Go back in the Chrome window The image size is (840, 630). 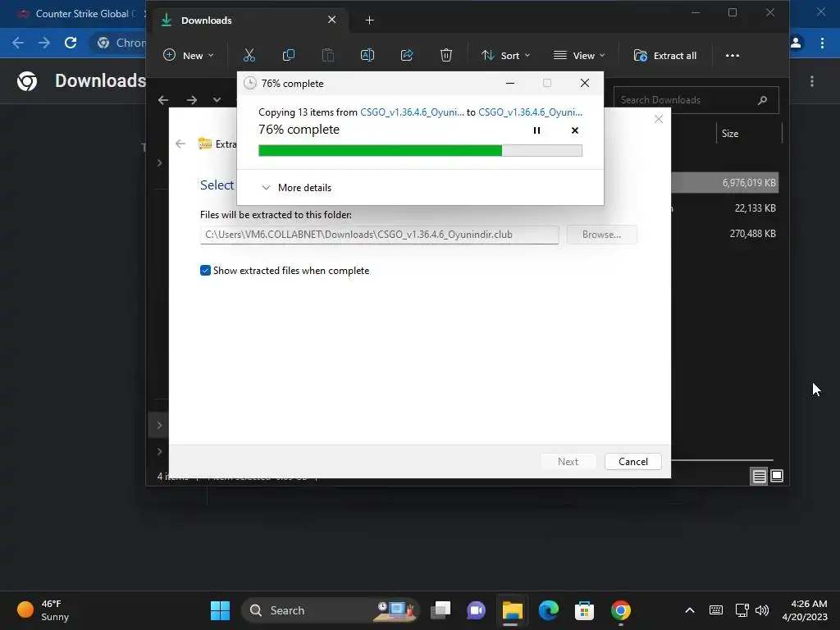click(x=18, y=43)
